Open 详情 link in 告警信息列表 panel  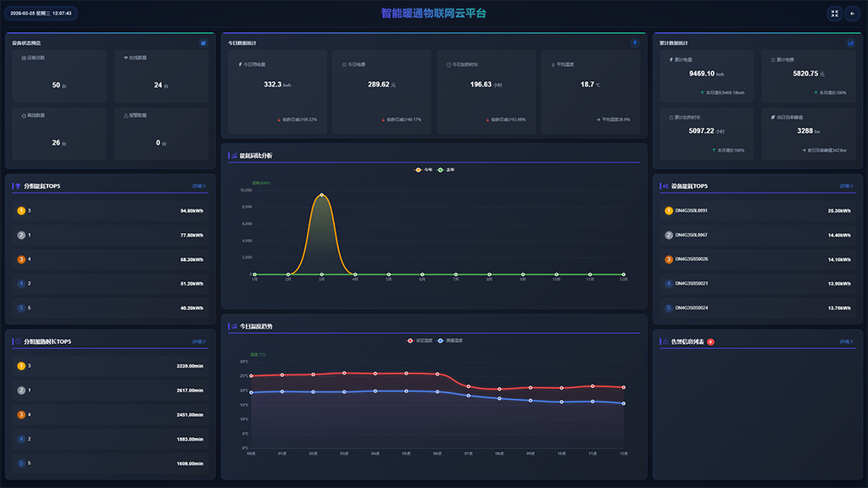tap(847, 341)
